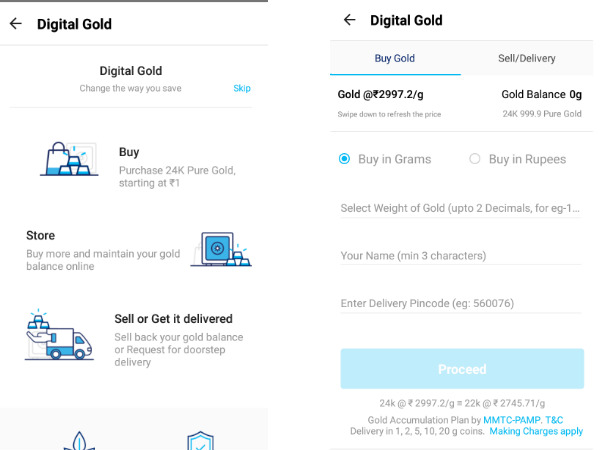600x450 pixels.
Task: Tap back arrow on Buy Gold screen
Action: tap(349, 20)
